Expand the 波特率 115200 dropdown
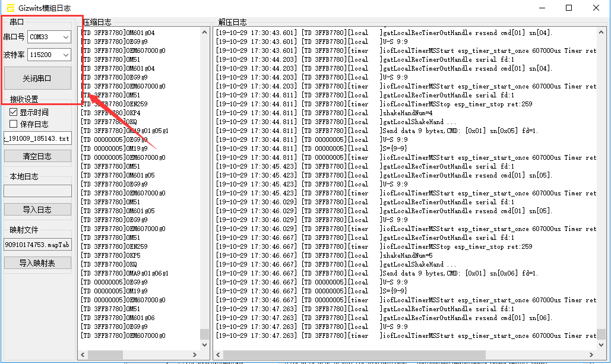 pos(65,55)
